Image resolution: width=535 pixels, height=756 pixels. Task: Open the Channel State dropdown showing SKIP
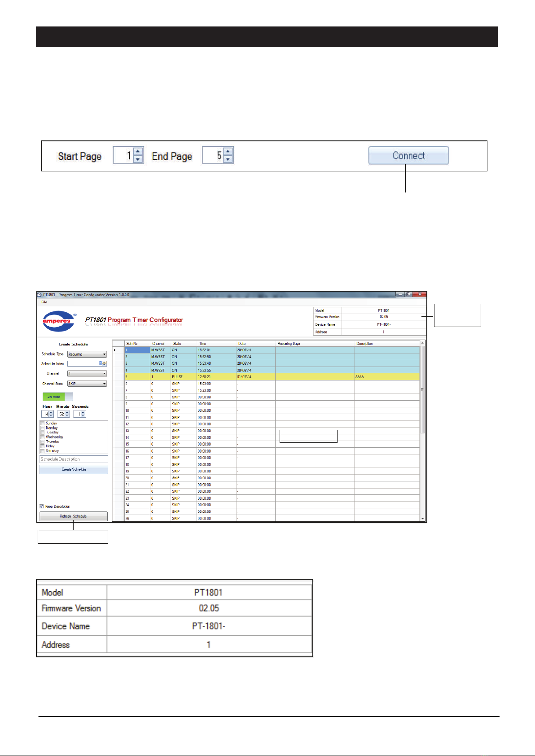87,384
